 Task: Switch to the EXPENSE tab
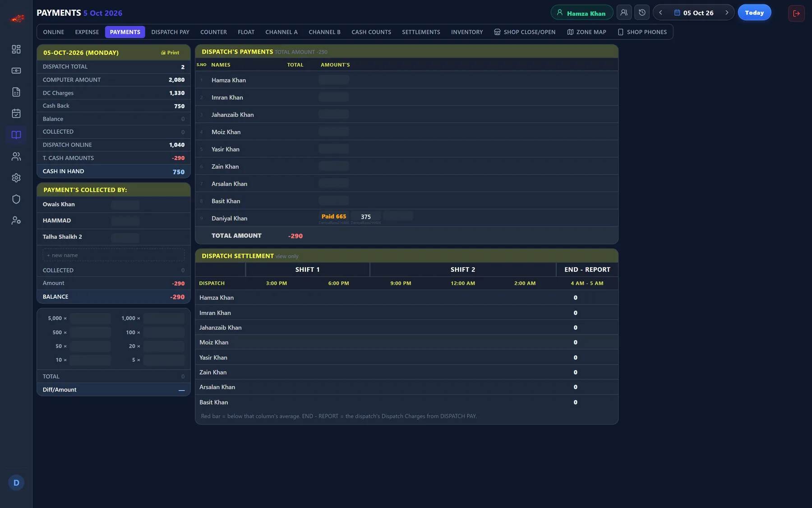(87, 32)
